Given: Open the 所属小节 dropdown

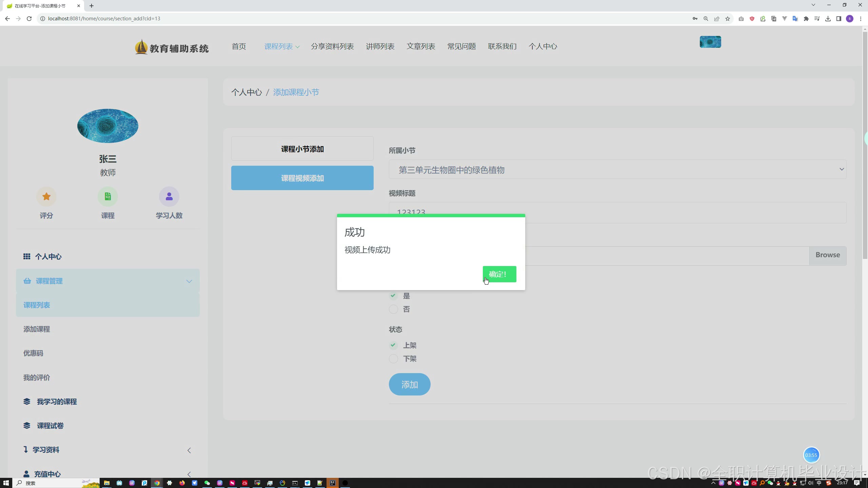Looking at the screenshot, I should tap(617, 169).
